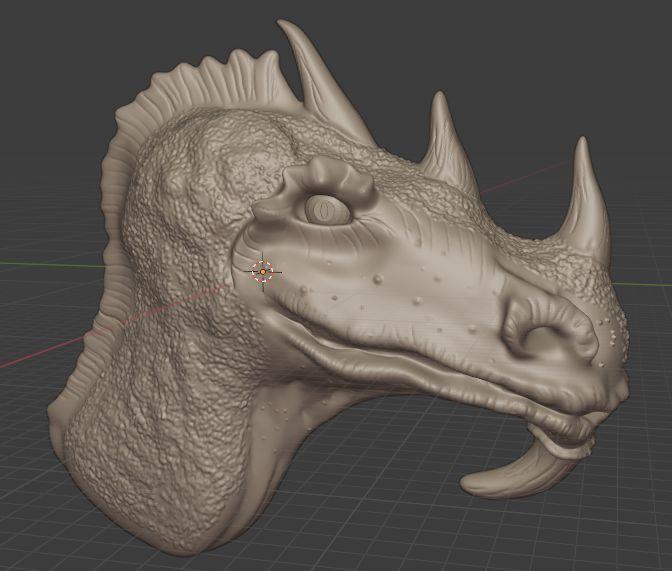The height and width of the screenshot is (571, 672).
Task: Click the pointed tip of the tusk
Action: click(x=467, y=487)
